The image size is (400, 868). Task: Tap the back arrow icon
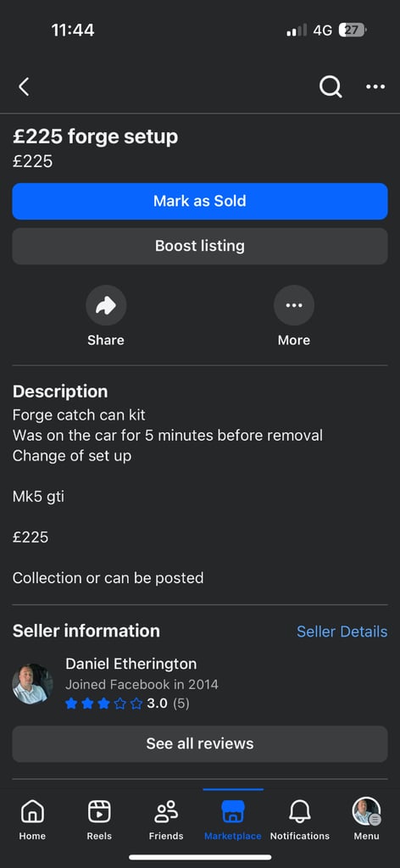click(x=24, y=87)
